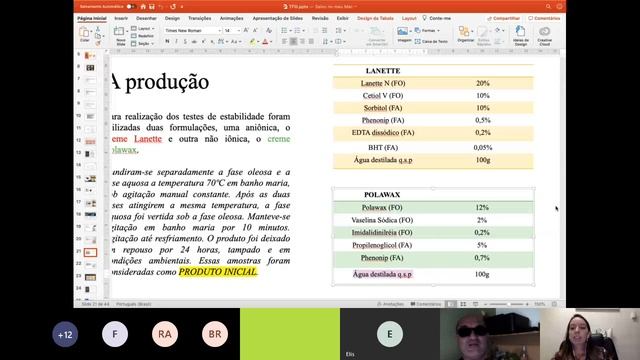Toggle Underline (S) formatting
640x360 pixels.
tap(185, 41)
